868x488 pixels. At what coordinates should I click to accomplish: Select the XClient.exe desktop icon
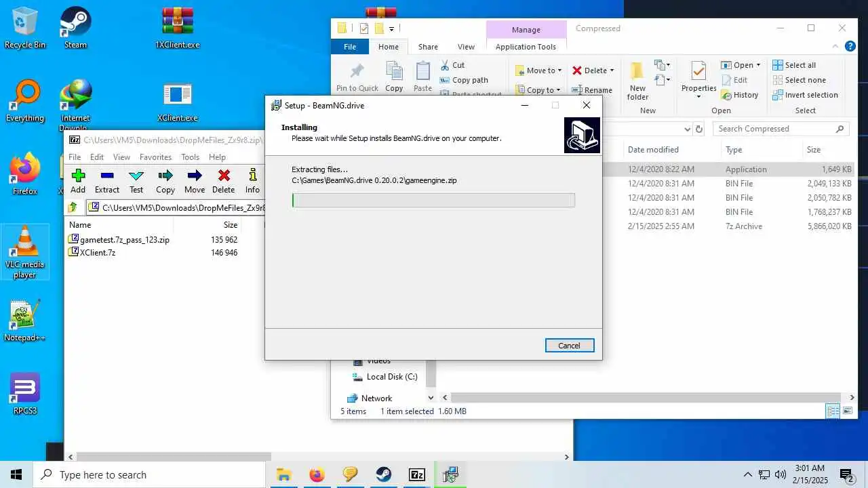(177, 102)
